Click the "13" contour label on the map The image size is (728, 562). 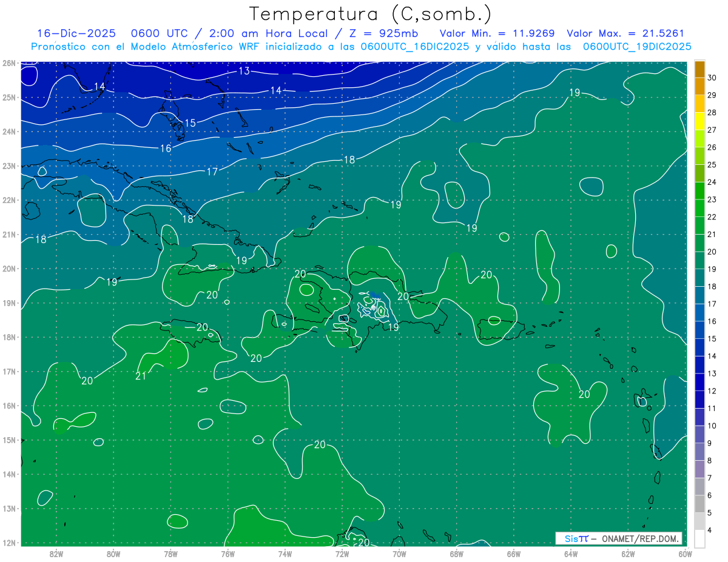pos(244,71)
